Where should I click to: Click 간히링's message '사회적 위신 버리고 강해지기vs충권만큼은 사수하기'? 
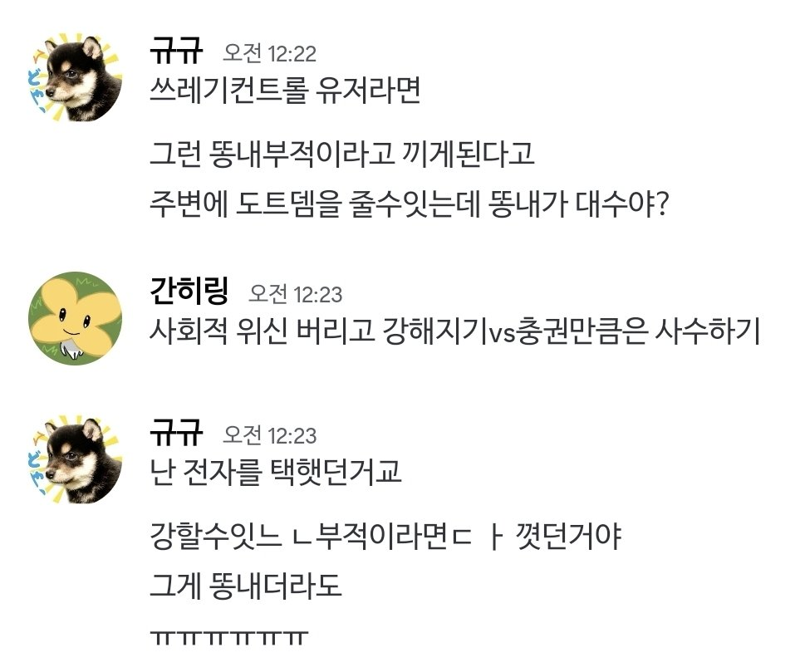click(455, 332)
